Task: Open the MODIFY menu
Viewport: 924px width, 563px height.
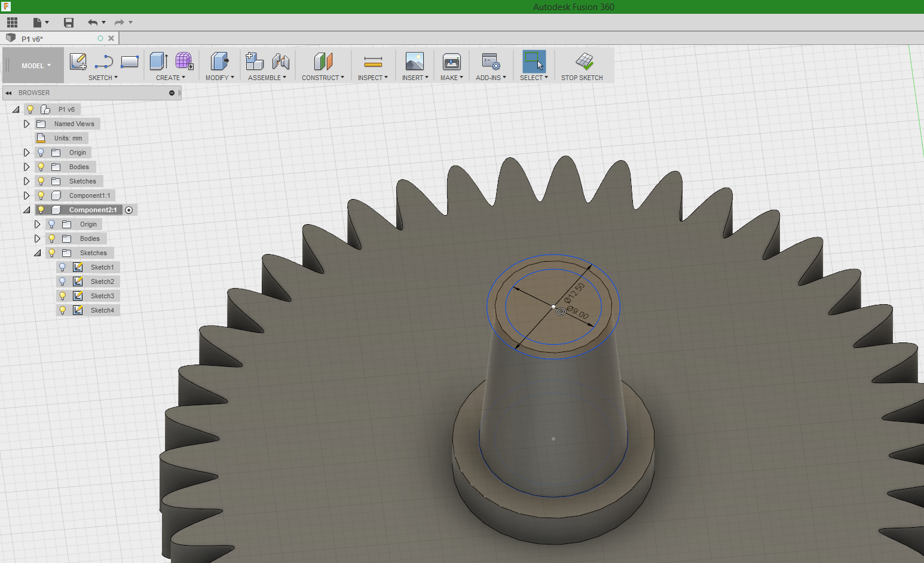Action: pos(219,78)
